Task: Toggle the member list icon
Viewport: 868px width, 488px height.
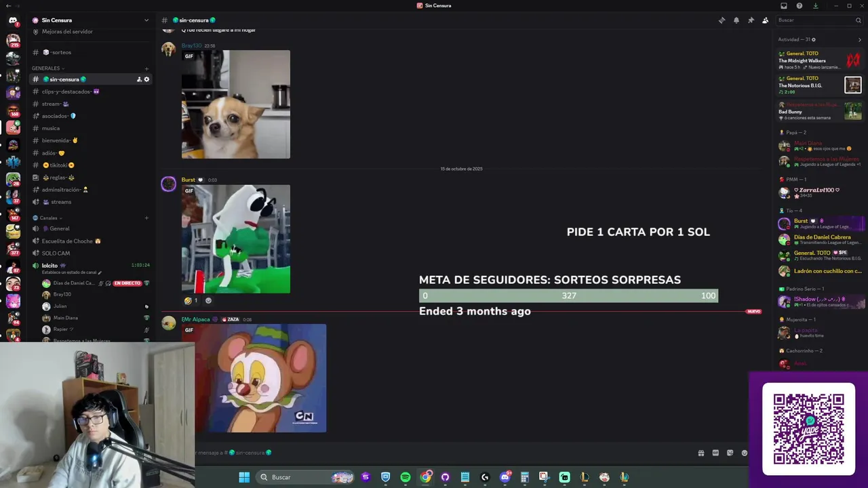Action: (765, 20)
